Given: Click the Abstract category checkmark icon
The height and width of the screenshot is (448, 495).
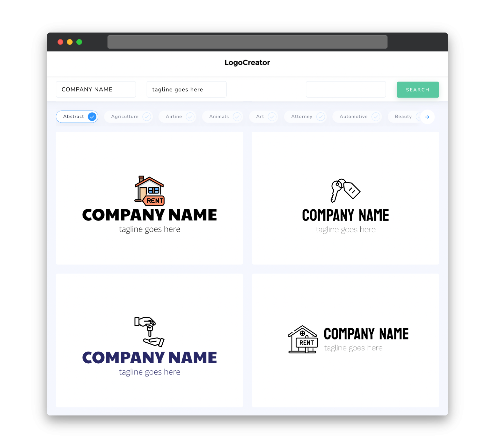Looking at the screenshot, I should point(92,117).
